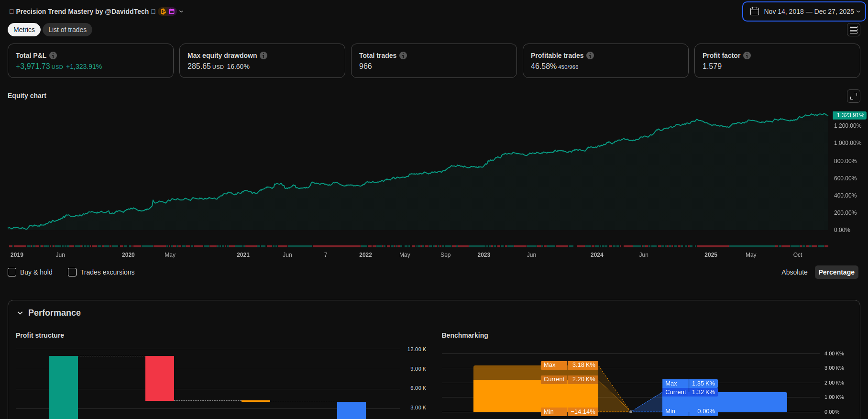Viewport: 868px width, 419px height.
Task: Expand equity chart to fullscreen
Action: click(x=853, y=96)
